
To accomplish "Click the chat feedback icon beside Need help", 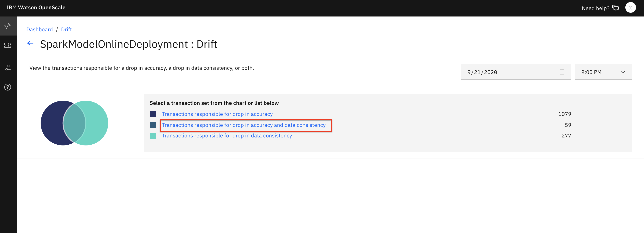I will coord(615,8).
